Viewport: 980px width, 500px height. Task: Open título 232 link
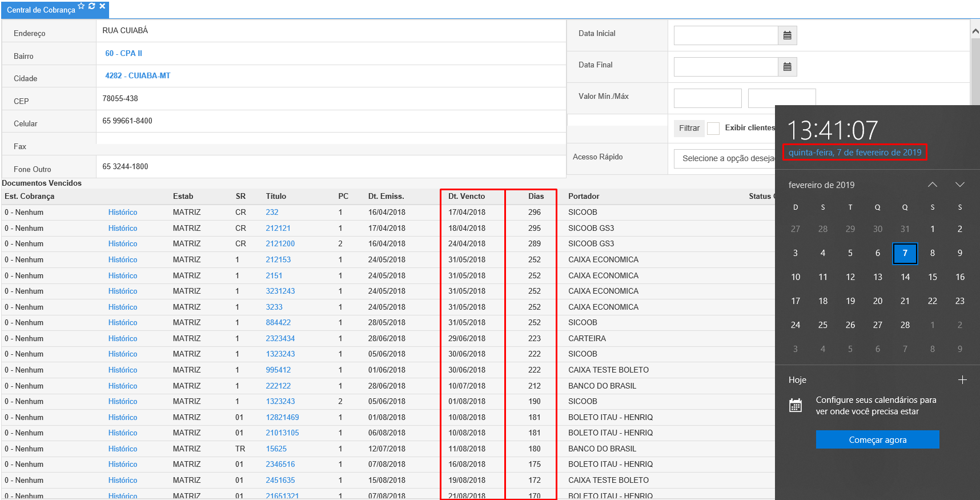coord(272,212)
